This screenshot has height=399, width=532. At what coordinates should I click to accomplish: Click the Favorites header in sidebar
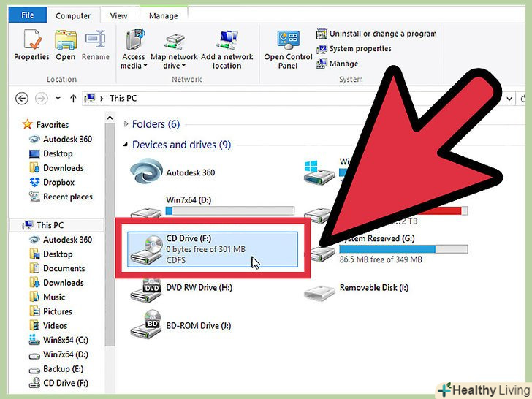coord(45,124)
